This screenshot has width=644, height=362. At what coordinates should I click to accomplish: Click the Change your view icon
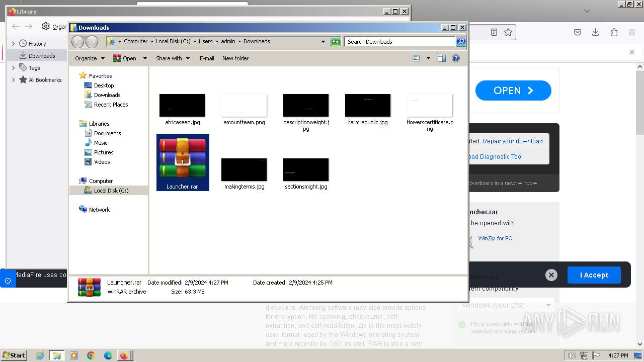tap(416, 58)
